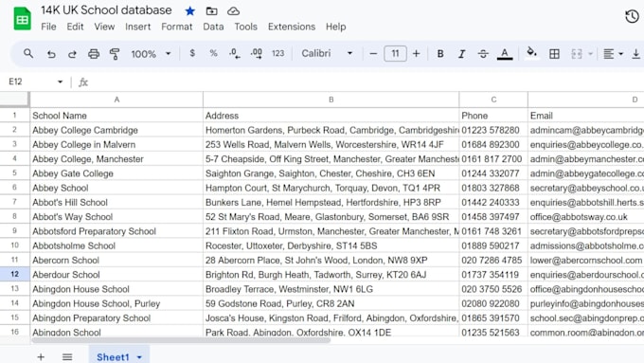Print the spreadsheet

click(x=94, y=54)
